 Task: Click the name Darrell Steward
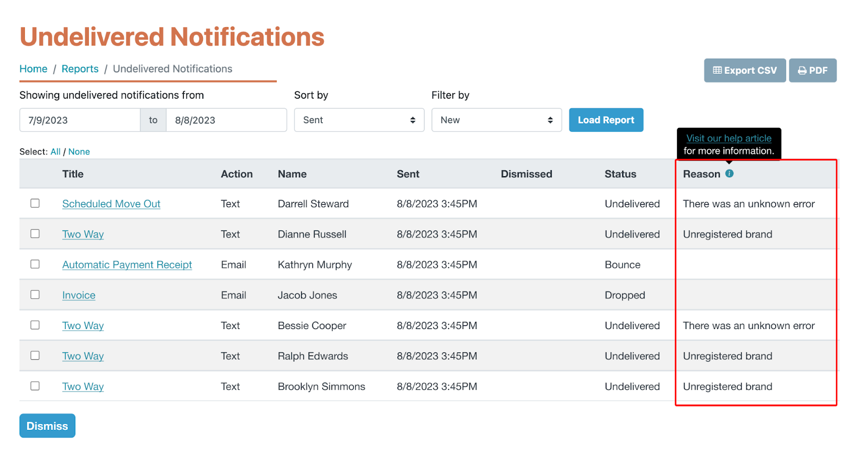[x=313, y=204]
